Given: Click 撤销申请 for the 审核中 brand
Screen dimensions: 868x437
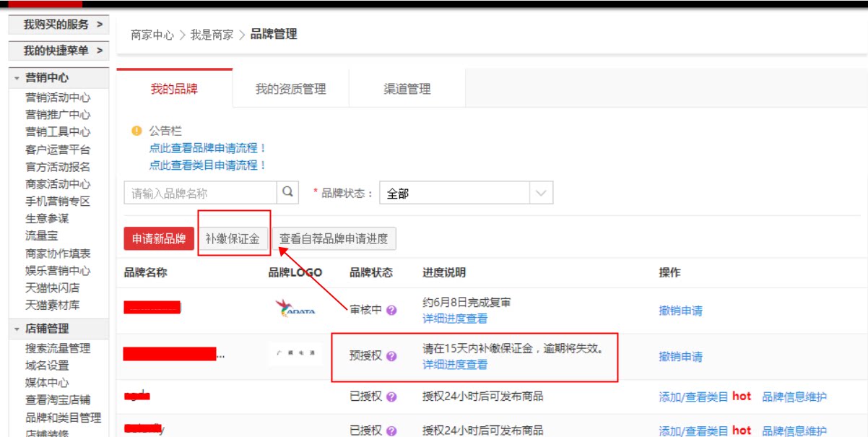Looking at the screenshot, I should coord(680,311).
